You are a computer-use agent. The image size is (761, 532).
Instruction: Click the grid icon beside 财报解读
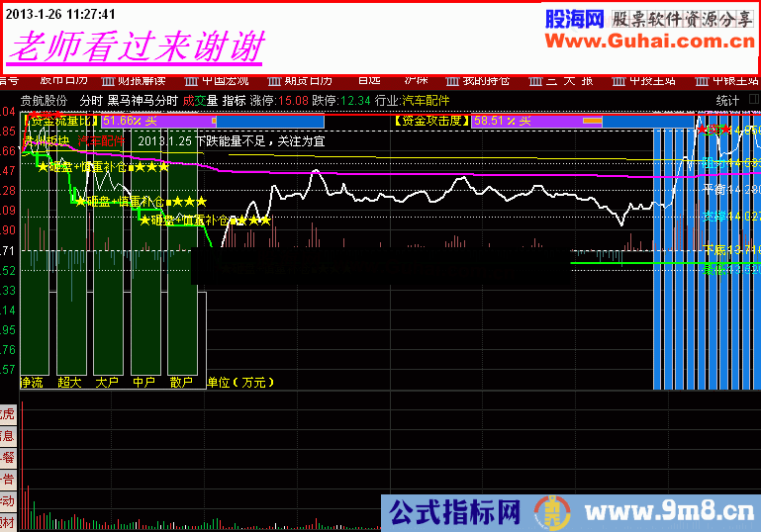tap(108, 81)
